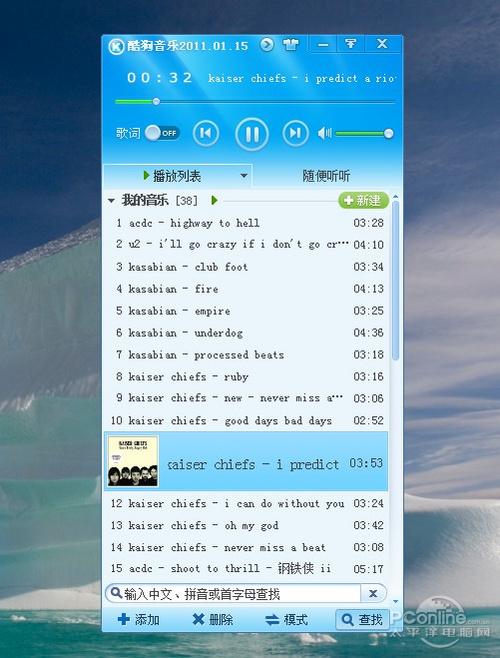
Task: Select acdc - highway to hell
Action: pos(248,223)
